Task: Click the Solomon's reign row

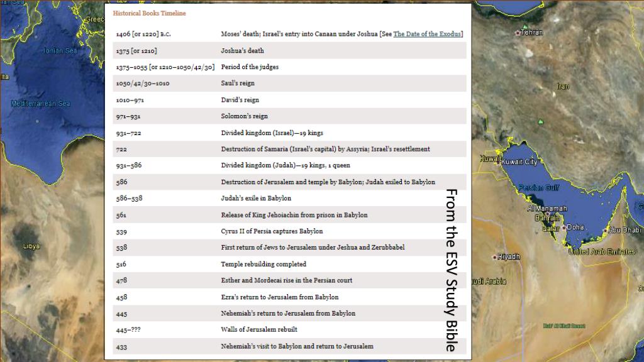Action: (244, 116)
